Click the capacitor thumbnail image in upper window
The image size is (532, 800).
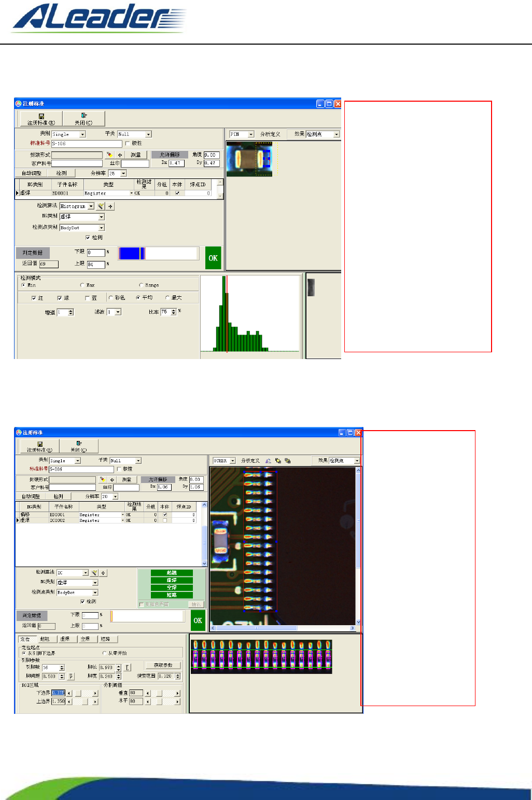tap(249, 159)
